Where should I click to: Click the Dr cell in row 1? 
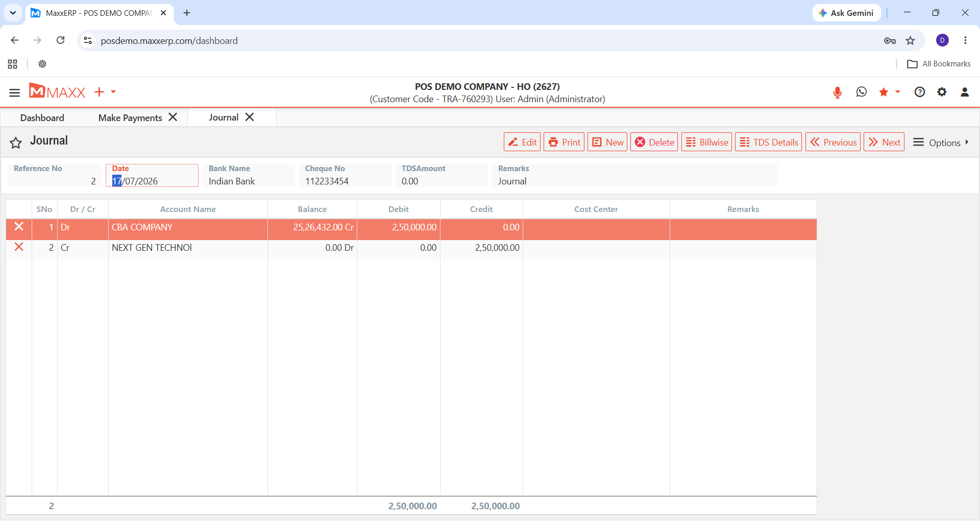83,229
